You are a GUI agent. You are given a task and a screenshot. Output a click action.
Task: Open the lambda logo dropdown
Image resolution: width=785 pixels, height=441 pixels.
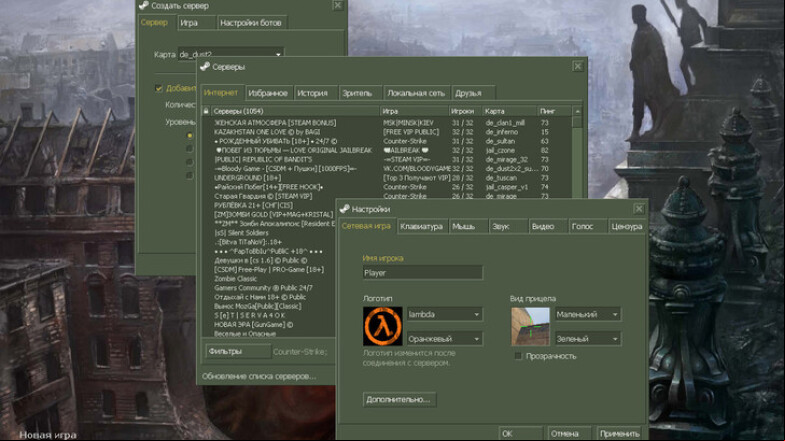pos(445,314)
